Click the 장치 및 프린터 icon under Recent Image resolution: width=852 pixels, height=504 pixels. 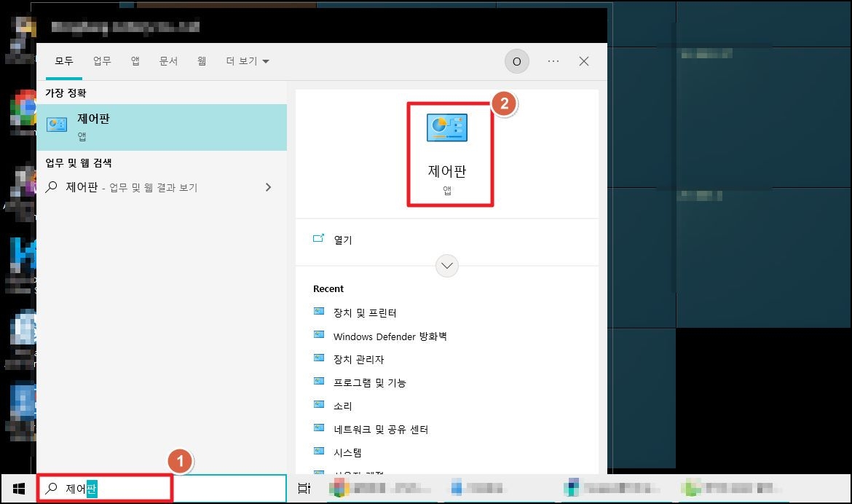coord(319,312)
